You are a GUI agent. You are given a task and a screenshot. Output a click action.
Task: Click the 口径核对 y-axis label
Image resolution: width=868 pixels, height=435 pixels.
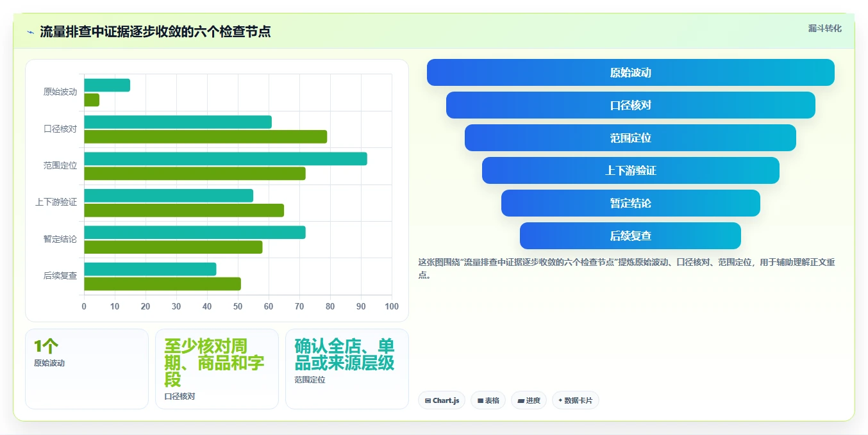pyautogui.click(x=60, y=129)
